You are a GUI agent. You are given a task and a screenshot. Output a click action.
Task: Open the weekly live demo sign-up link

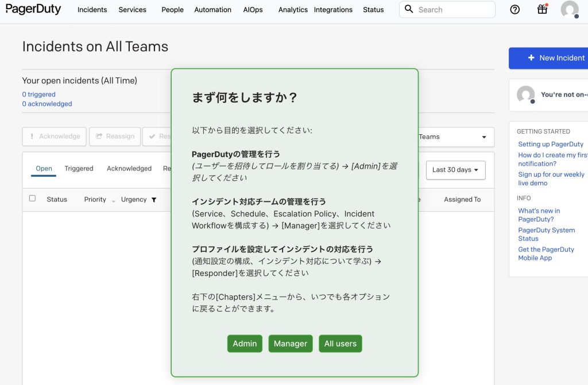[551, 179]
